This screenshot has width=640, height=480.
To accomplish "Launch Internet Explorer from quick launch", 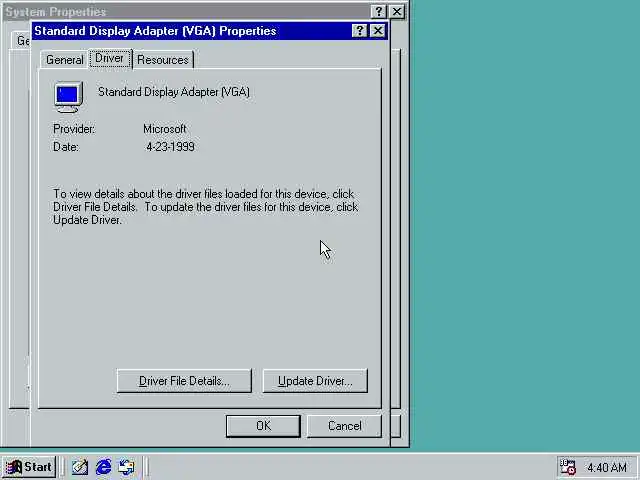I will tap(103, 467).
